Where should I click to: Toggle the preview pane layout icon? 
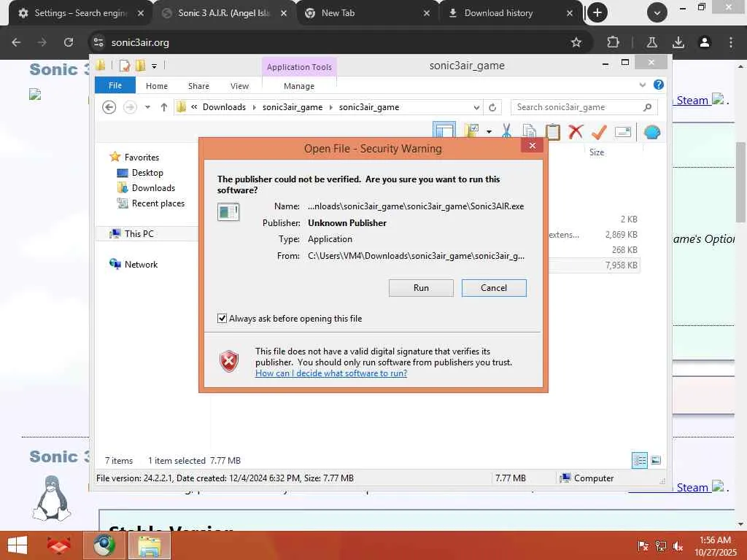(444, 131)
